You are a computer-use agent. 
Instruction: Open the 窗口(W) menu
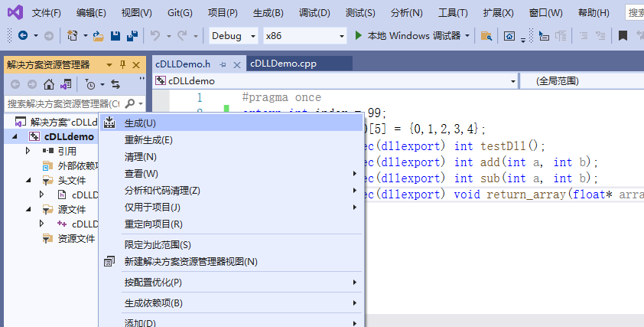coord(546,13)
